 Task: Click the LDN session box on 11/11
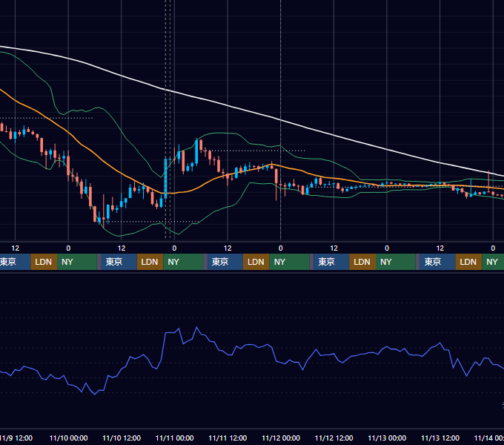[x=256, y=262]
